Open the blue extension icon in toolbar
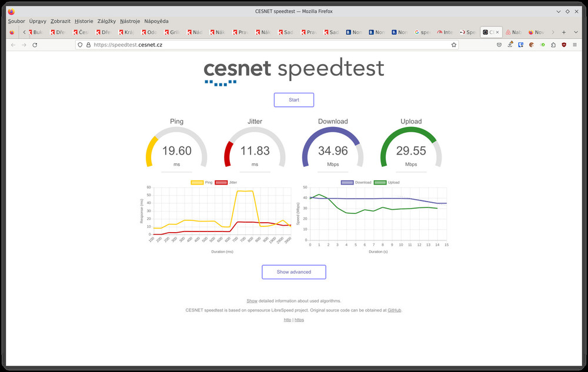 [x=521, y=45]
